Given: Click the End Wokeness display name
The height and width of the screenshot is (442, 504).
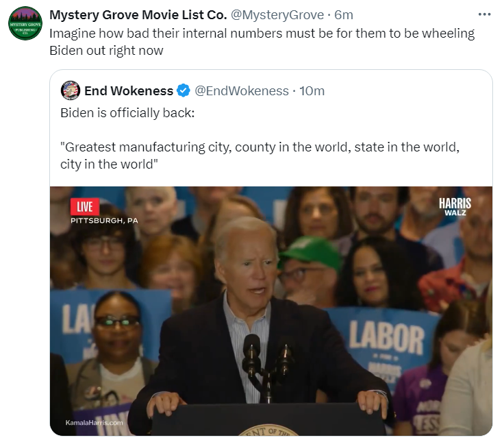Looking at the screenshot, I should tap(129, 90).
